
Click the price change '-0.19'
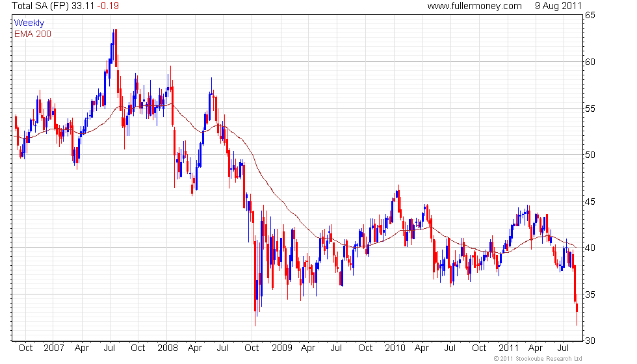point(108,6)
